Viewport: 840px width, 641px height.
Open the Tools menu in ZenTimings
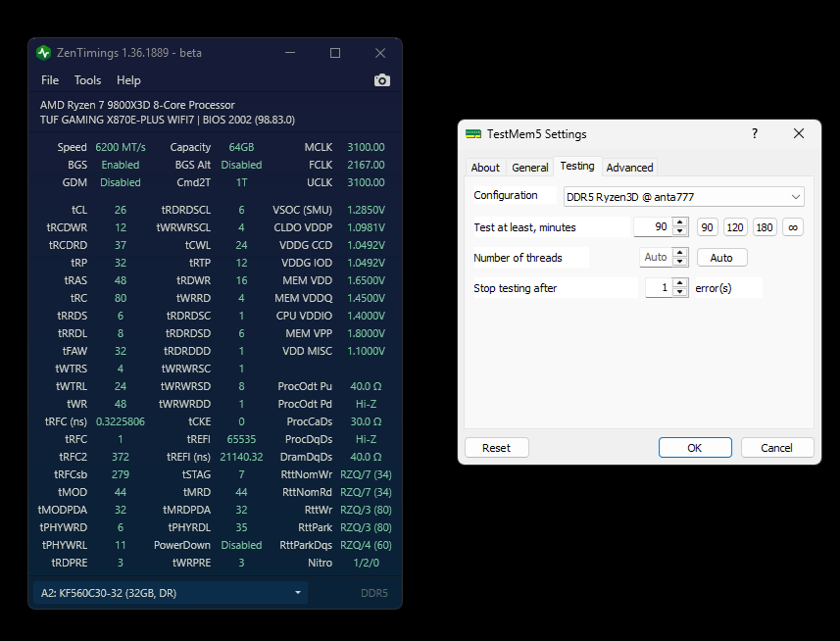[87, 80]
